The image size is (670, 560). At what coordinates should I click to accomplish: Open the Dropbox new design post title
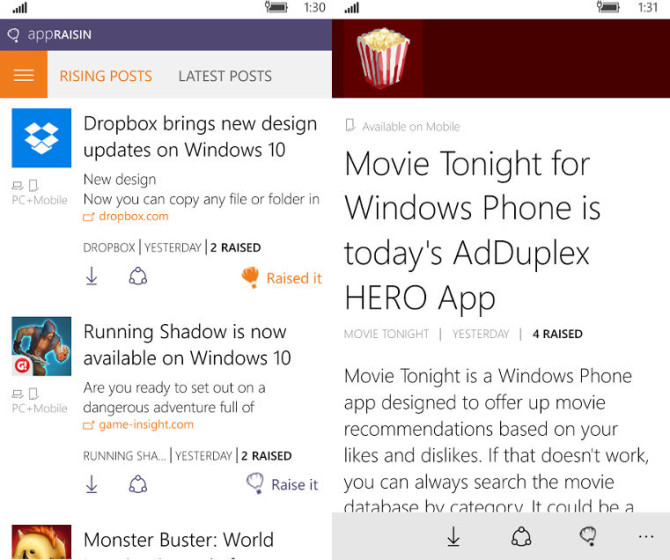[200, 137]
